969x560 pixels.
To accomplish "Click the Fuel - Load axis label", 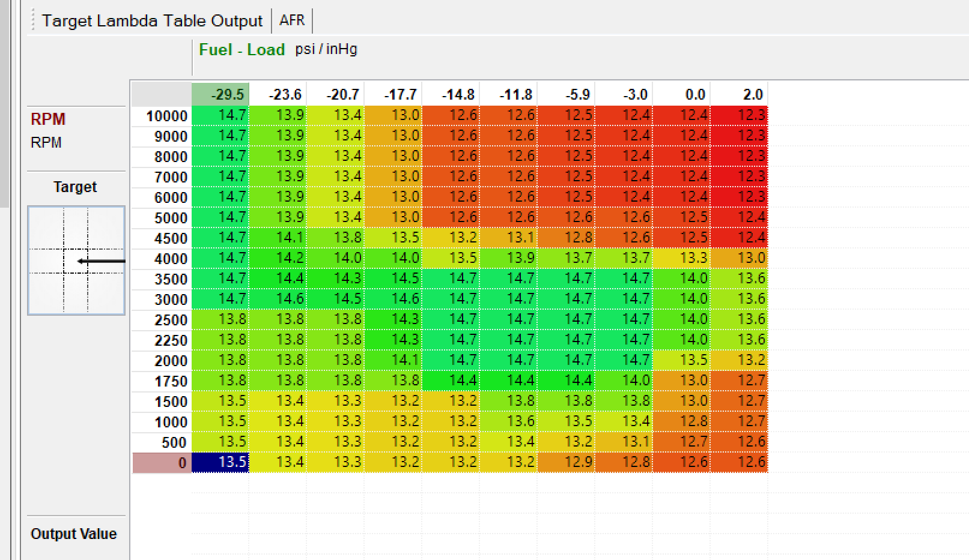I will (241, 50).
